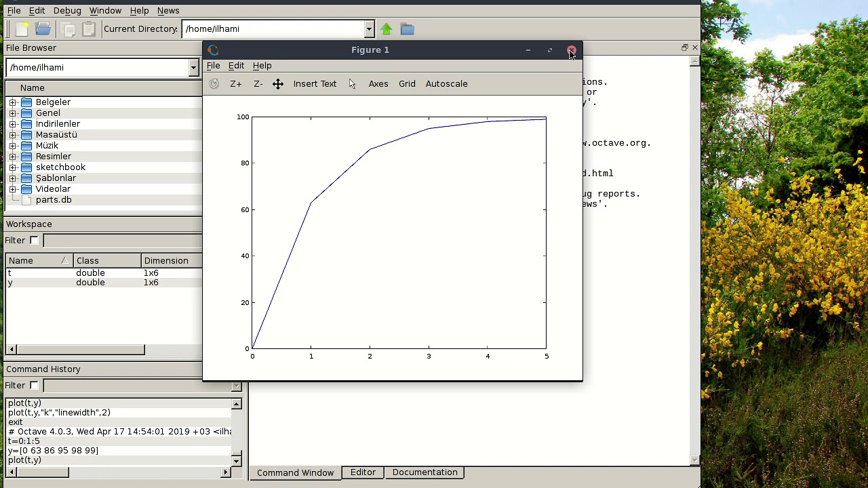Select the Pan tool in Figure 1

pos(278,84)
